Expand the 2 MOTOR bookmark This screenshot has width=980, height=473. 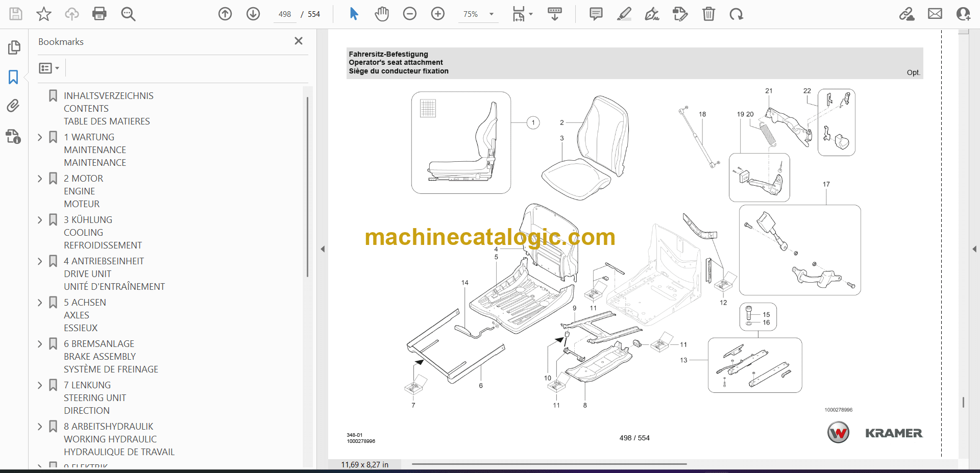click(40, 179)
